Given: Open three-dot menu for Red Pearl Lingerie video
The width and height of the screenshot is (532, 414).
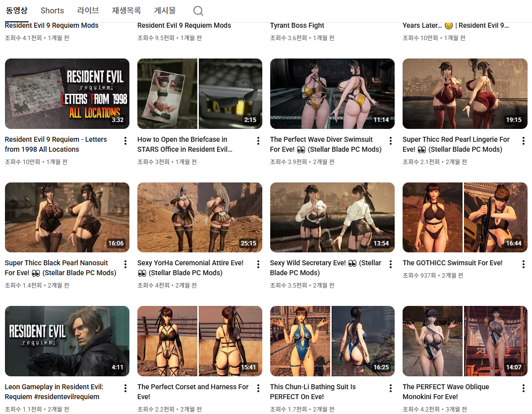Looking at the screenshot, I should coord(523,141).
